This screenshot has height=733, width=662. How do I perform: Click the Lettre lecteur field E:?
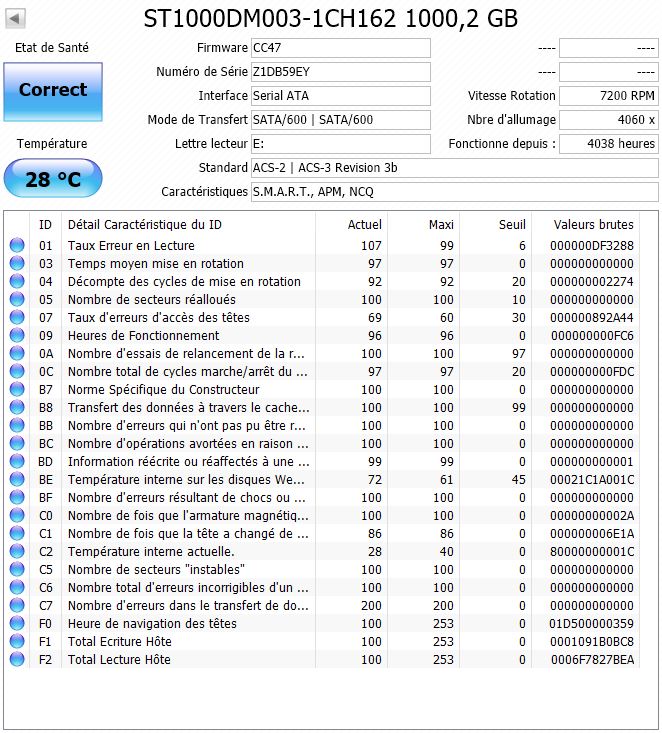point(341,144)
